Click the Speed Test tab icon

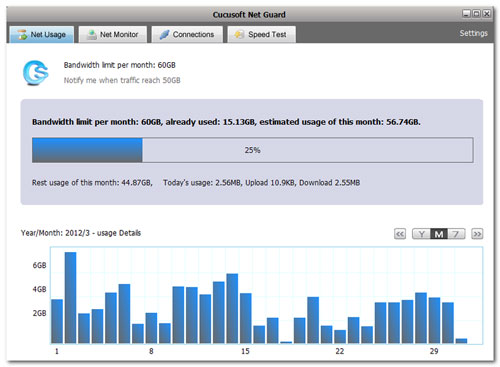point(239,34)
